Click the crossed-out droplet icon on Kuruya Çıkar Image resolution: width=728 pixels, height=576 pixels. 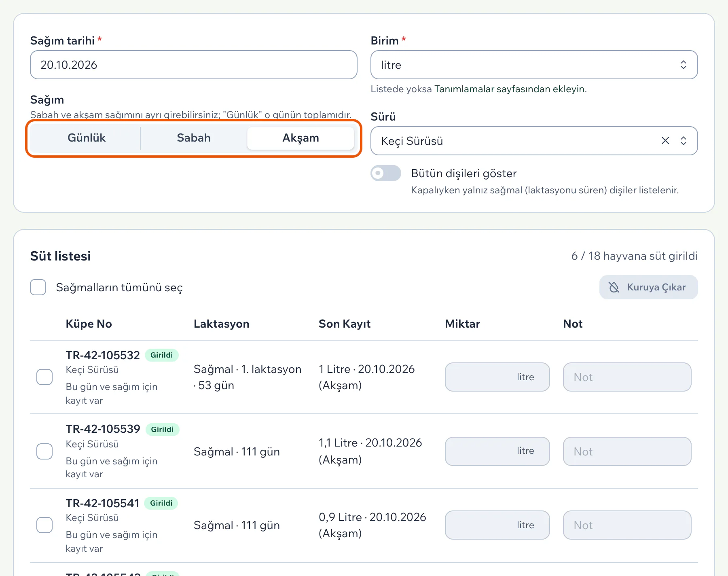tap(614, 287)
